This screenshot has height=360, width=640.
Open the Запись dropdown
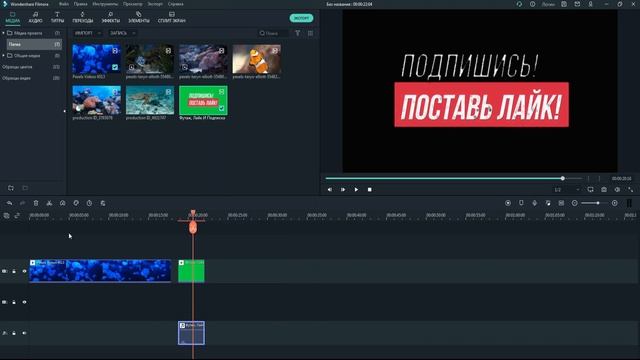pos(122,33)
